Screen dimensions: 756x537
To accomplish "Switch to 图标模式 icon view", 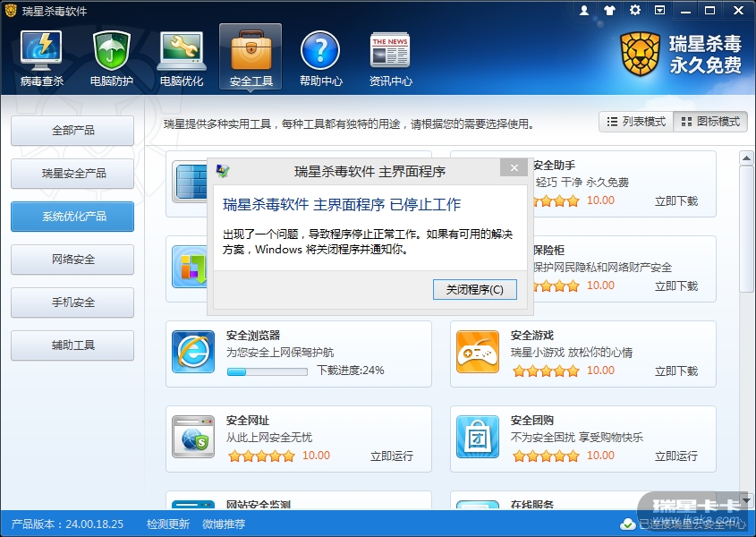I will 710,122.
